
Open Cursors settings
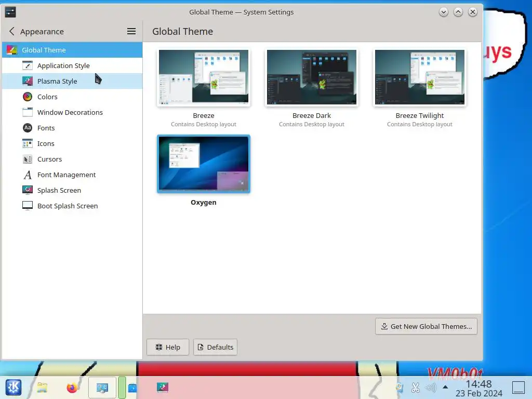(72, 159)
